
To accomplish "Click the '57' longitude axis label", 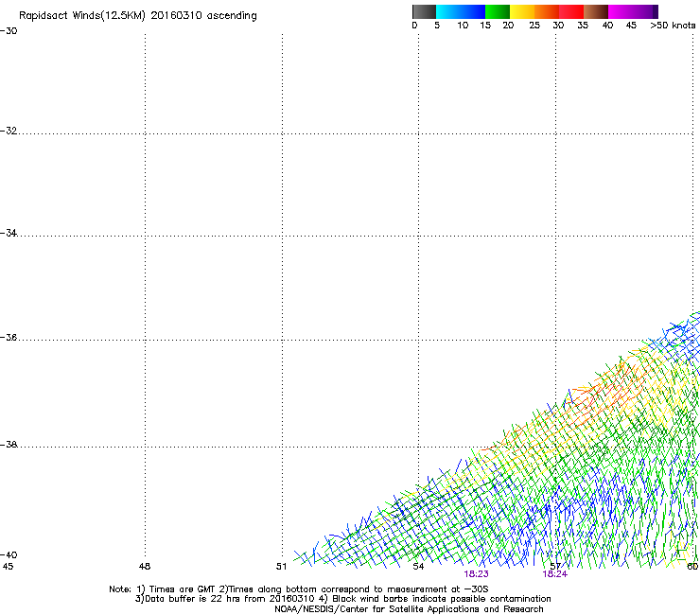I will click(555, 566).
